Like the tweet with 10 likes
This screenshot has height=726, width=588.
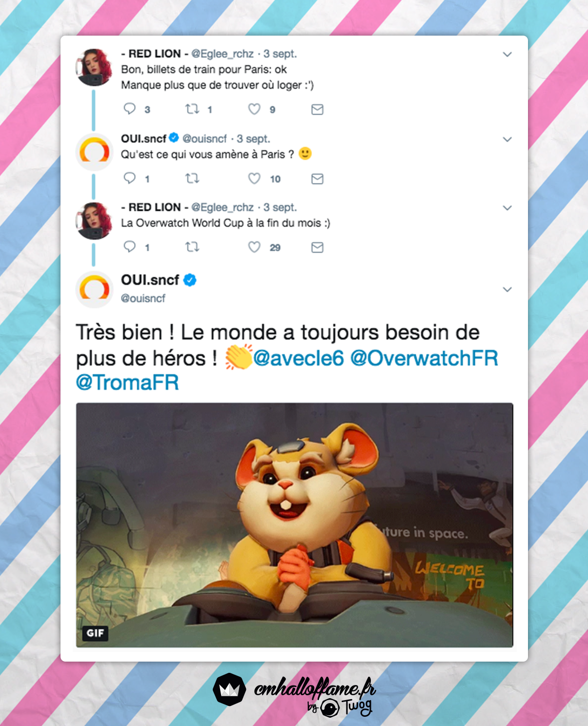click(x=254, y=178)
